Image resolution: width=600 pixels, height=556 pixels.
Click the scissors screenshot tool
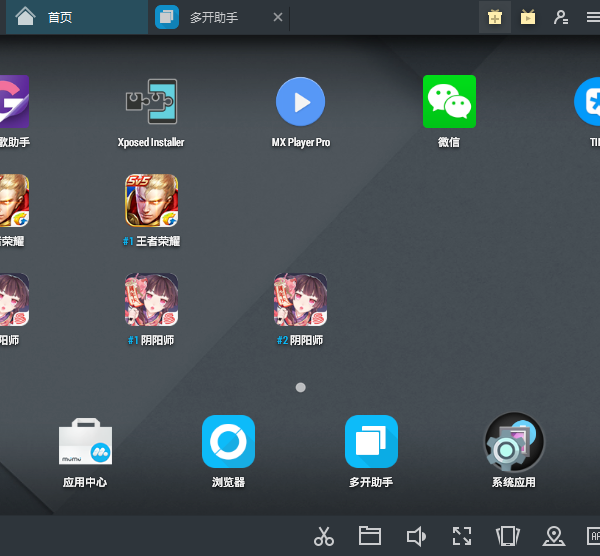pyautogui.click(x=324, y=536)
